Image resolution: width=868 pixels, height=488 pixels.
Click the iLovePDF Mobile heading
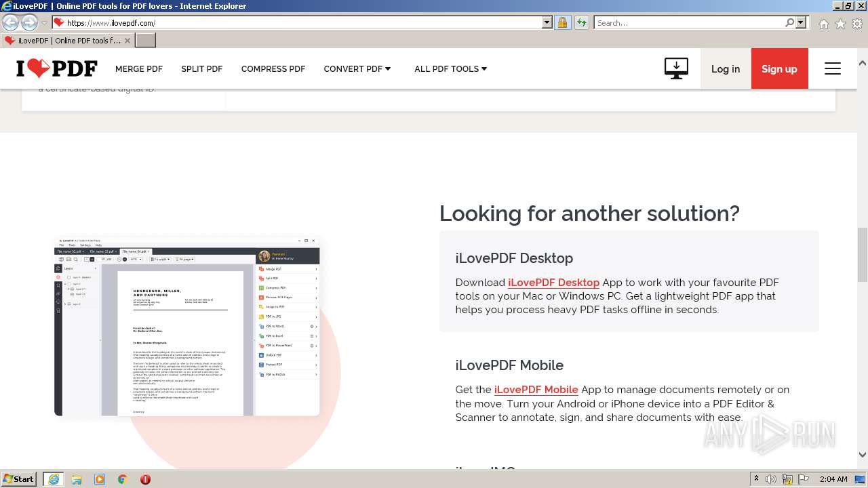pyautogui.click(x=509, y=365)
